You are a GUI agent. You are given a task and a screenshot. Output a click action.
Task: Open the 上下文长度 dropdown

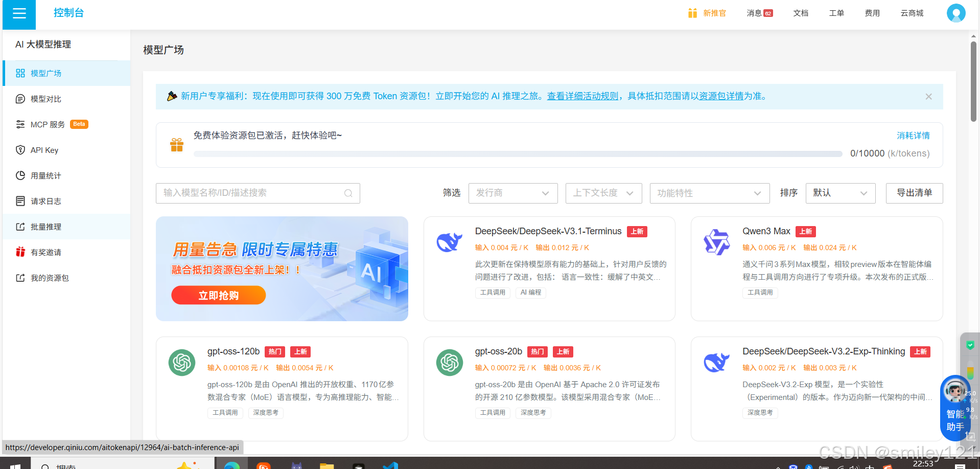click(x=603, y=193)
